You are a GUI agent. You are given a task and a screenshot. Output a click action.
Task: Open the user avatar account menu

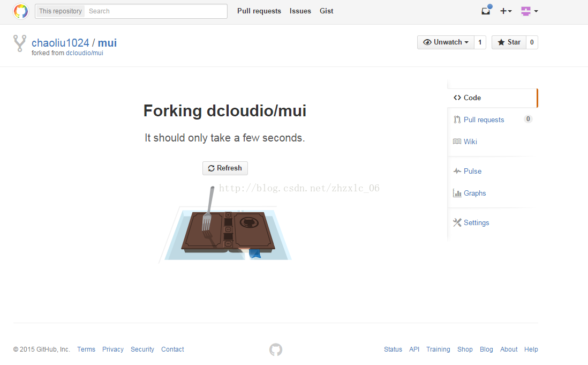click(x=530, y=11)
